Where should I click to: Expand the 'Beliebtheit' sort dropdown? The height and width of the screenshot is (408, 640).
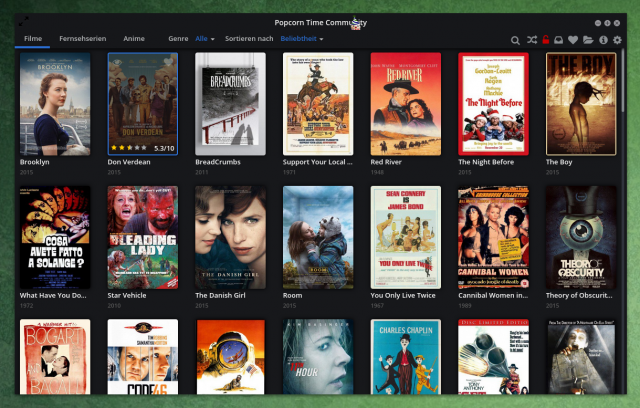click(x=302, y=39)
